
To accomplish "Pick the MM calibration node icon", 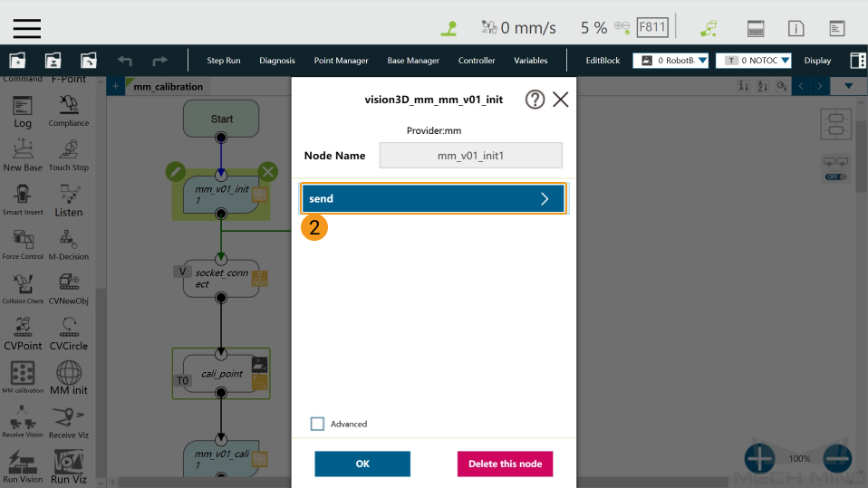I will coord(23,378).
